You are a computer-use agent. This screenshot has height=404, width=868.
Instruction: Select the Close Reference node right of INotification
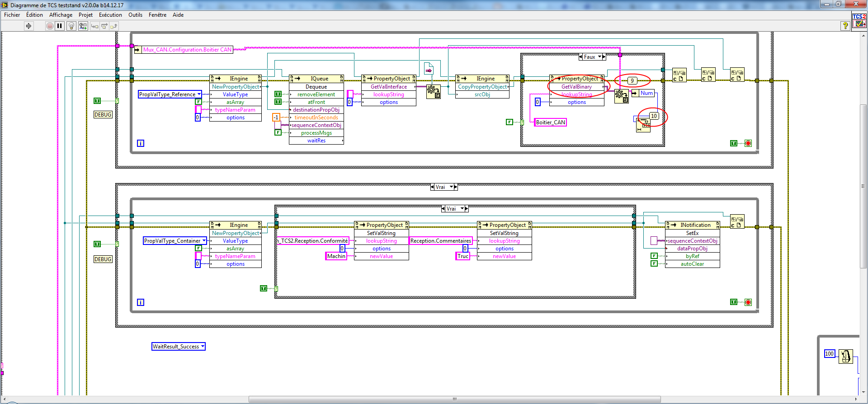click(737, 221)
